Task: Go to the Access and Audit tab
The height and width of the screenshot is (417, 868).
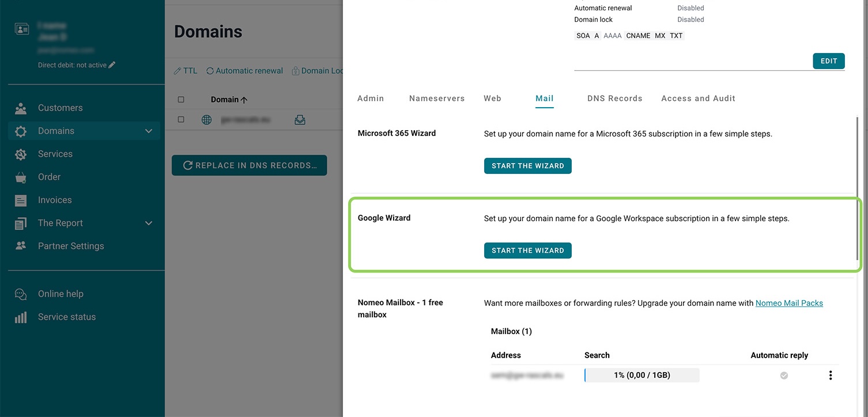Action: 699,98
